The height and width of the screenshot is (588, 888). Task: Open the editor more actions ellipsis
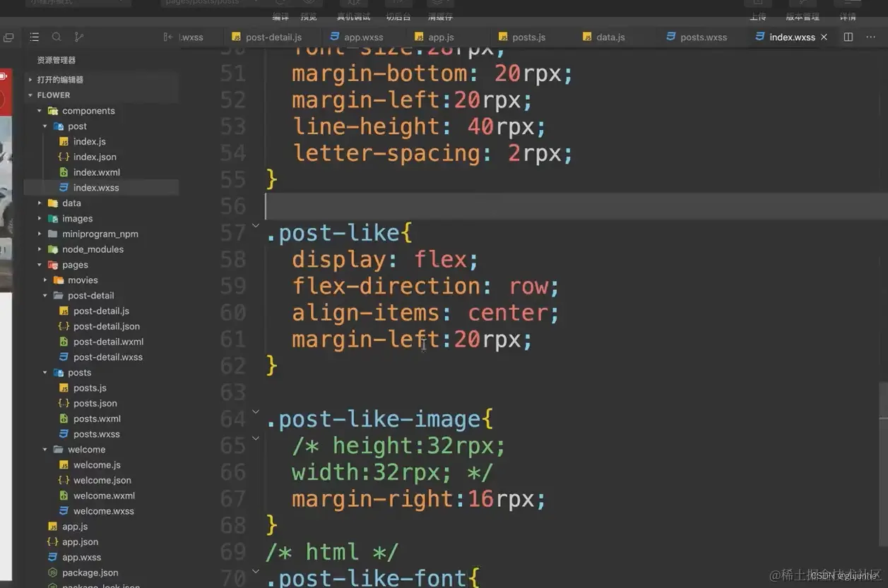(x=870, y=37)
